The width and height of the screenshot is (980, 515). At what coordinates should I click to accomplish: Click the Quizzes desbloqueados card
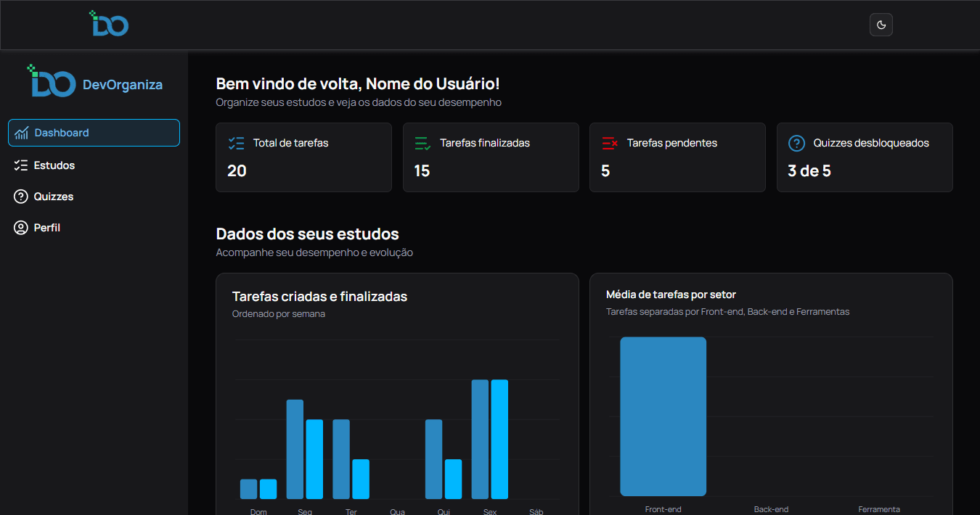864,157
